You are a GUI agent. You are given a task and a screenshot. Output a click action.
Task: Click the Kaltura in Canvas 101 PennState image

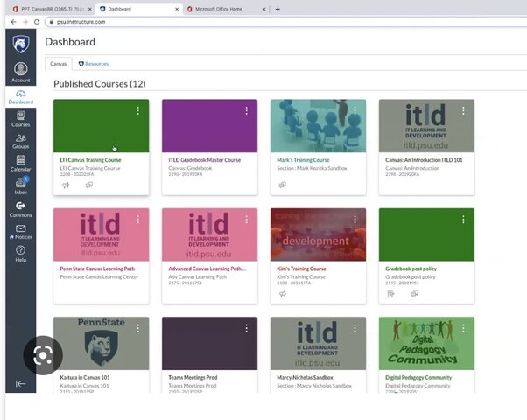(x=102, y=343)
